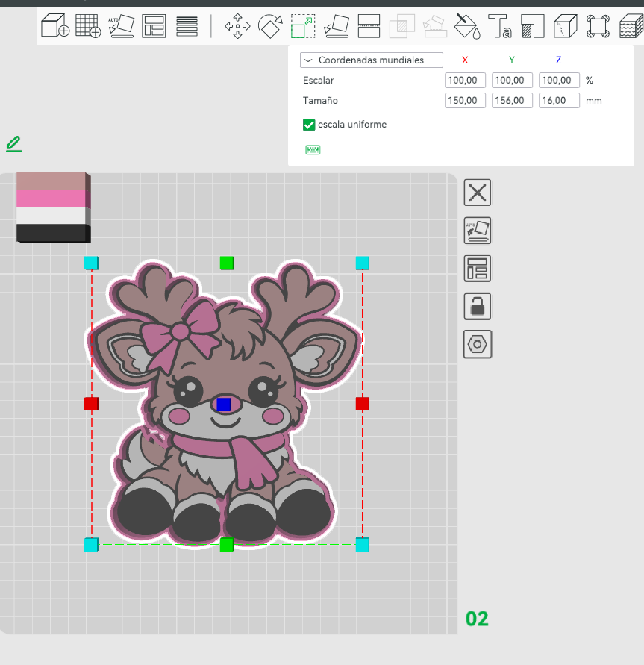Click the black stripe on color block

pos(51,232)
